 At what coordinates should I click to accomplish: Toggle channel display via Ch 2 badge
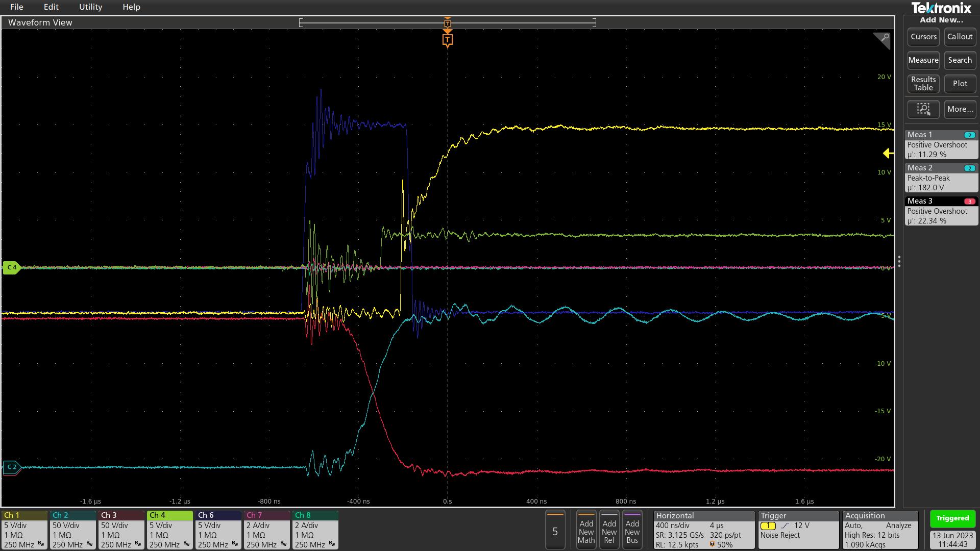coord(72,530)
